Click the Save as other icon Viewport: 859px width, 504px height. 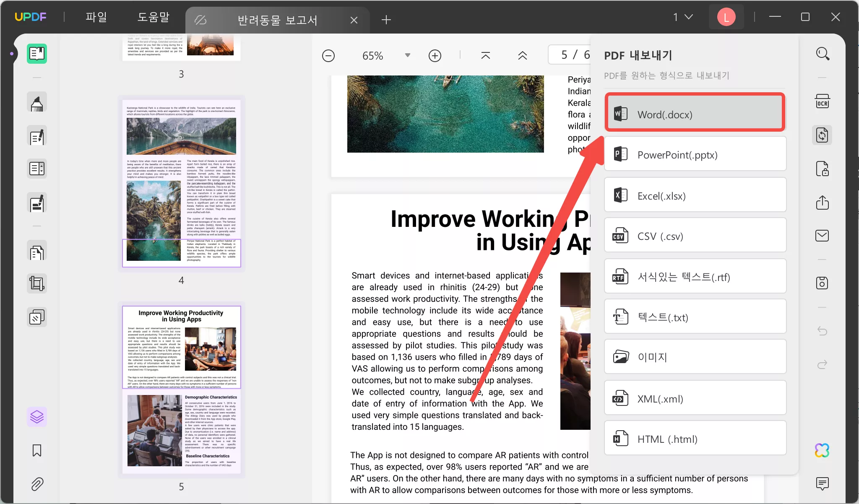point(822,283)
